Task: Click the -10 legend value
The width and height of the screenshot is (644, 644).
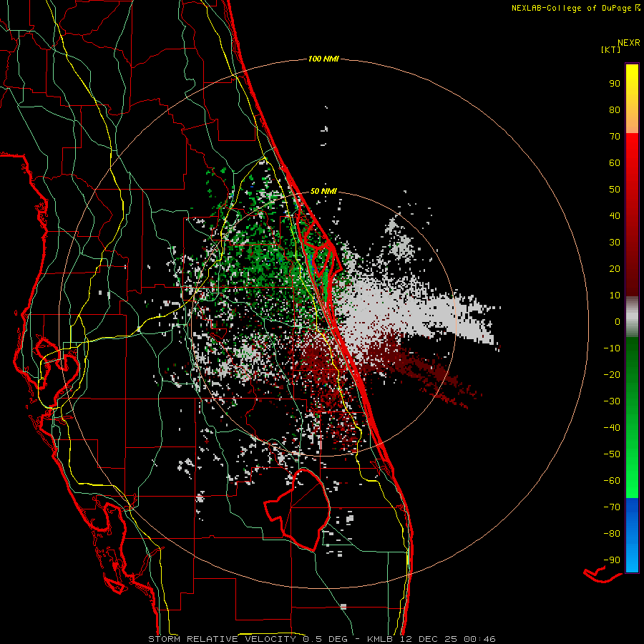Action: pos(612,348)
